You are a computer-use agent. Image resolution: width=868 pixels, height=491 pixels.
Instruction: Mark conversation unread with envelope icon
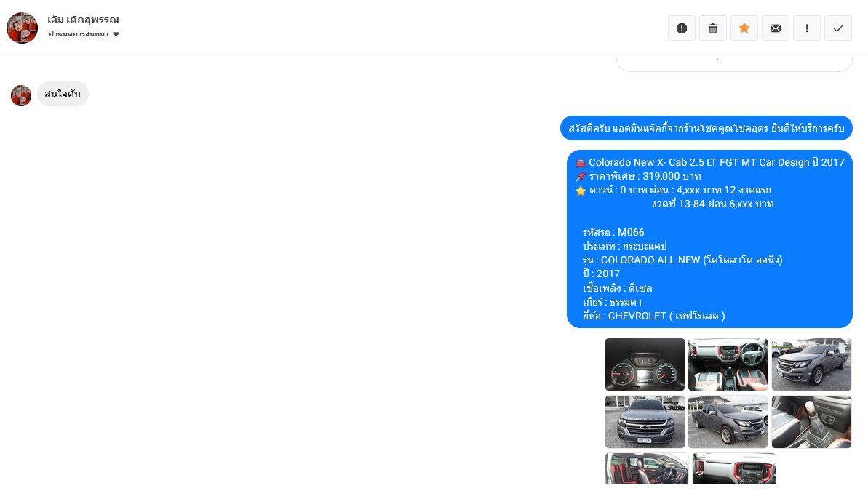[x=776, y=28]
